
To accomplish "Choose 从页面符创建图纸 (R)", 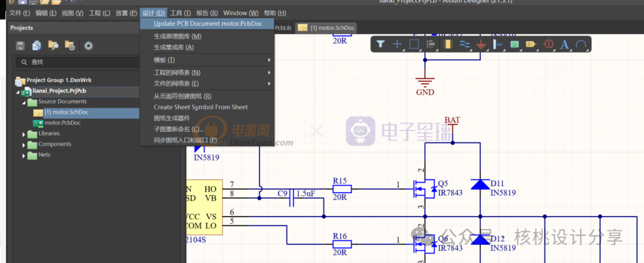I will click(207, 96).
